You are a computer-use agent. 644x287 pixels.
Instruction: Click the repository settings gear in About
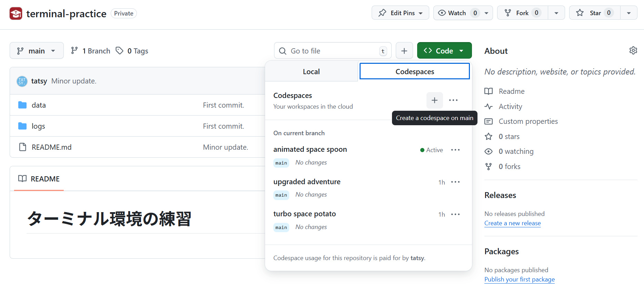tap(633, 51)
